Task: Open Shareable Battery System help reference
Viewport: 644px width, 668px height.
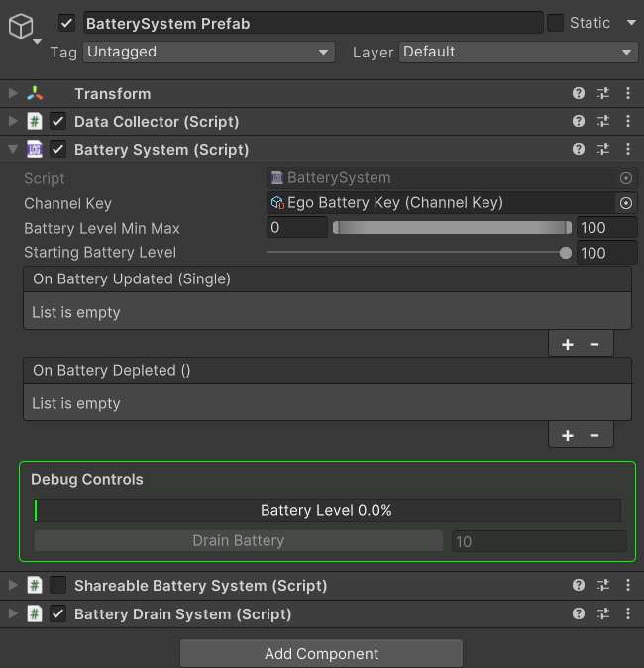Action: pyautogui.click(x=579, y=585)
